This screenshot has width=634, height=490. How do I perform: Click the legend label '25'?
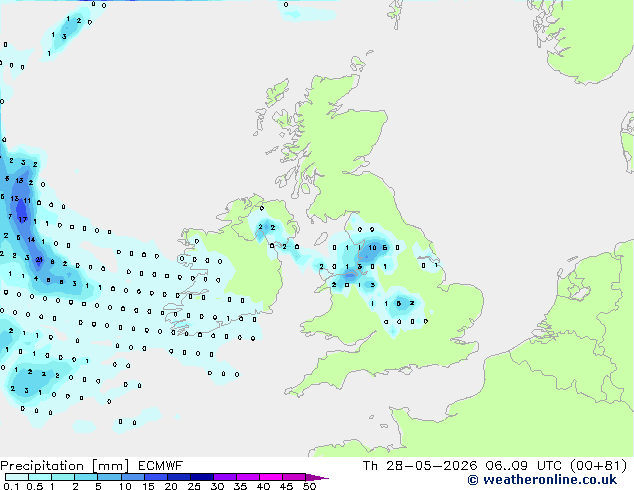pos(194,486)
